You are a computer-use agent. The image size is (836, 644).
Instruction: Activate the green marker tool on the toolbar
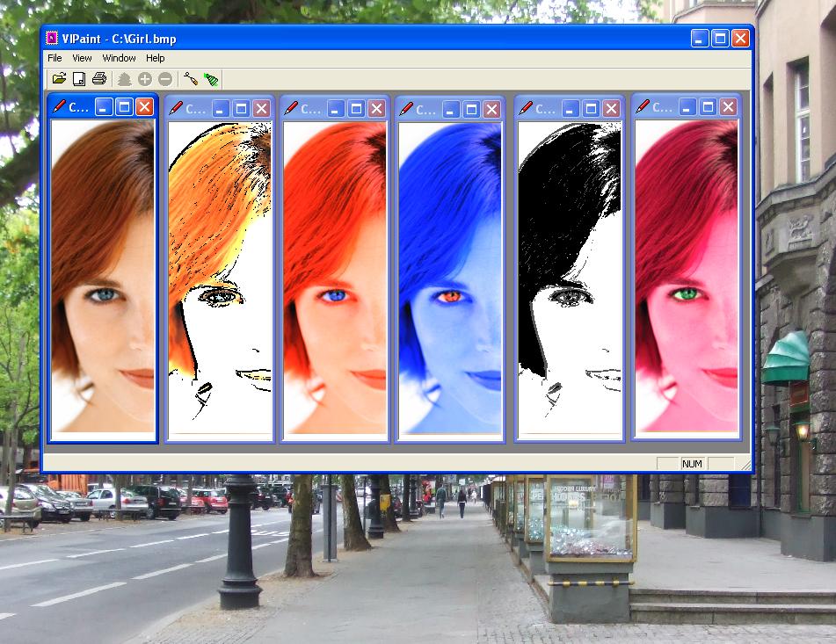click(208, 78)
